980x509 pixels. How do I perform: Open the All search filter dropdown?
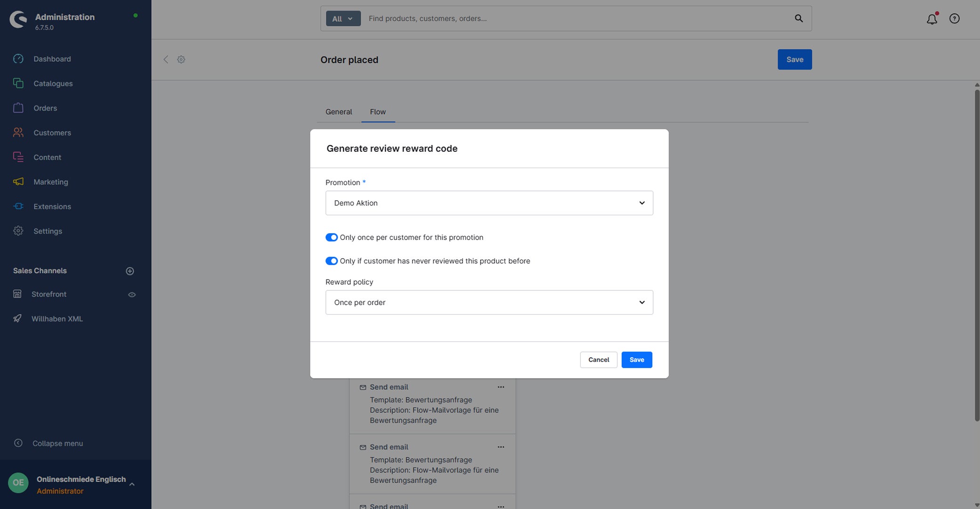343,18
